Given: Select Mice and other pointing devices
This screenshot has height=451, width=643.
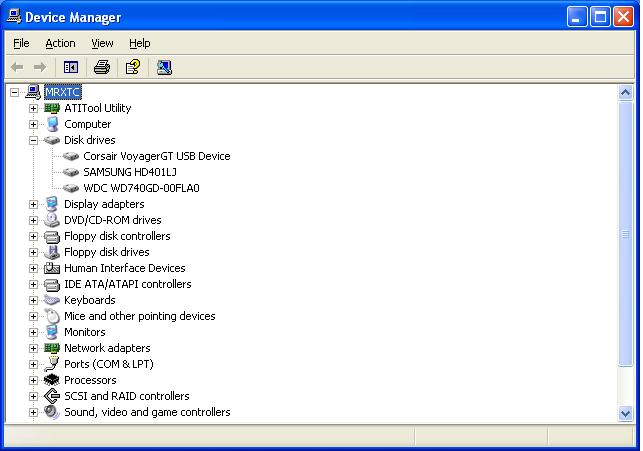Looking at the screenshot, I should click(139, 316).
